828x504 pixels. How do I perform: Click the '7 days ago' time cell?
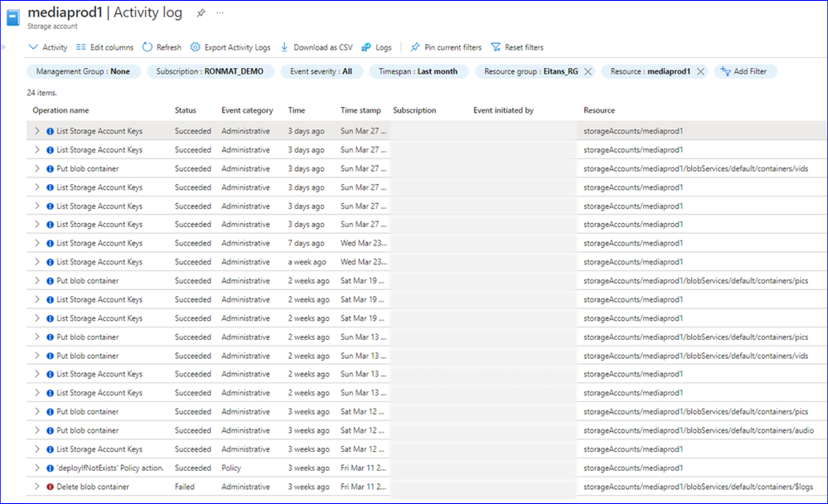307,243
